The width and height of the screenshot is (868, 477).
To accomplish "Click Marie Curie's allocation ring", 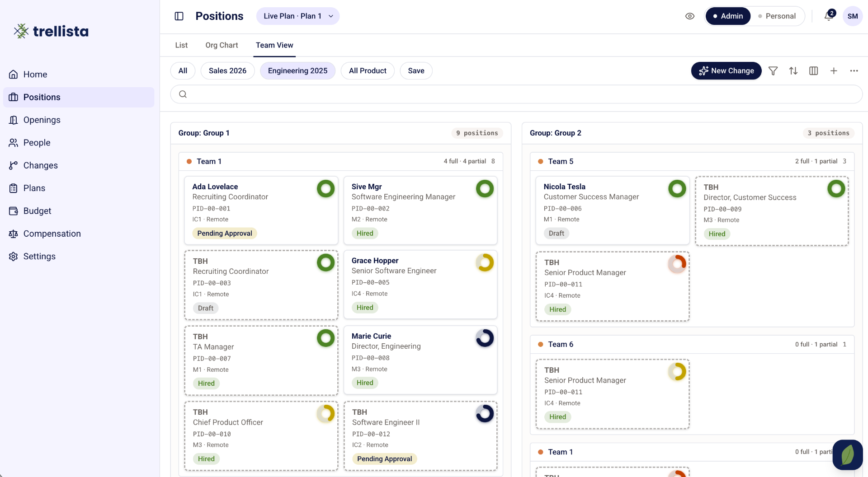I will (485, 338).
